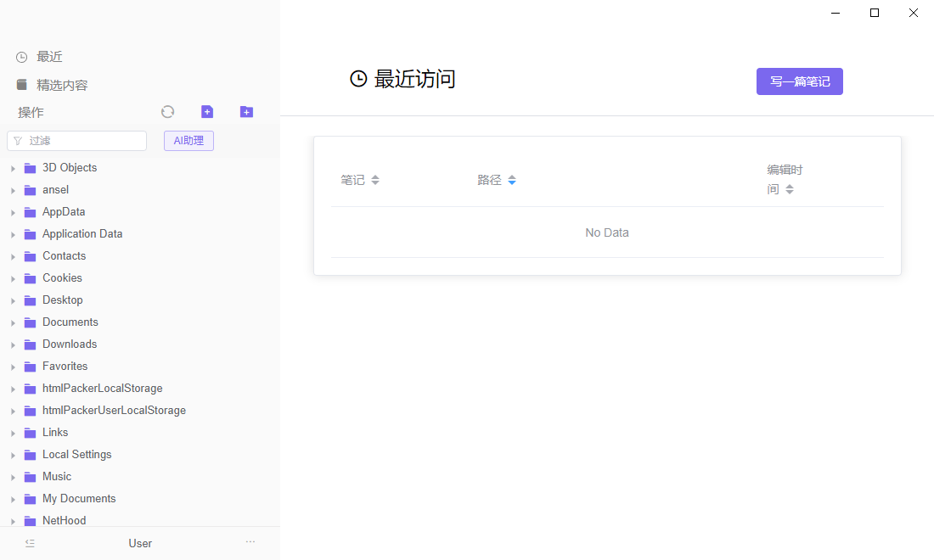Select the ansel folder in the tree

(53, 189)
